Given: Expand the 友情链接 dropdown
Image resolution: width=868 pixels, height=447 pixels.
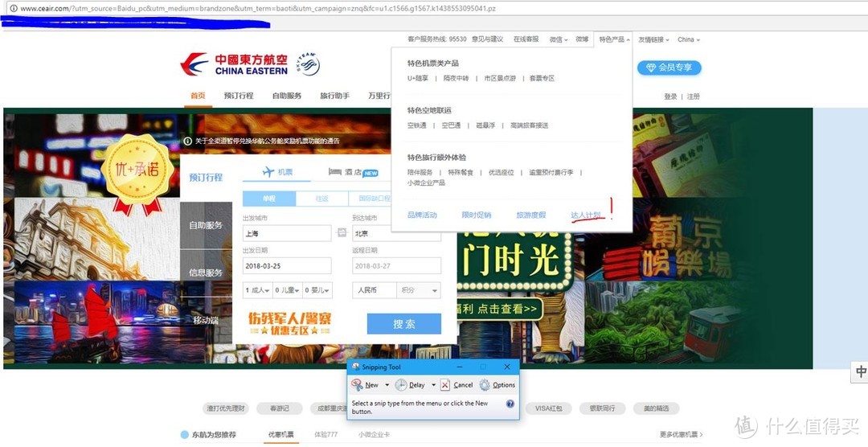Looking at the screenshot, I should pyautogui.click(x=653, y=39).
